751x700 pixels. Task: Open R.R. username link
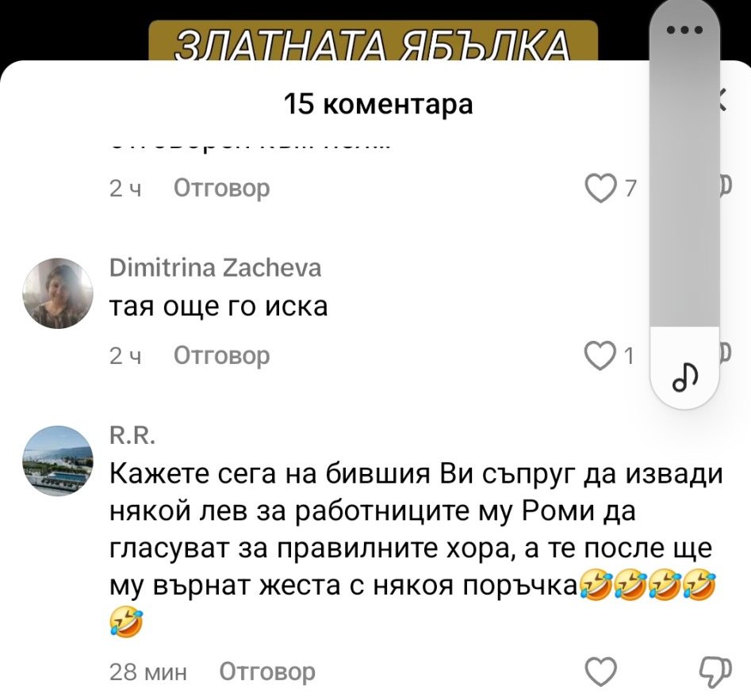click(132, 436)
